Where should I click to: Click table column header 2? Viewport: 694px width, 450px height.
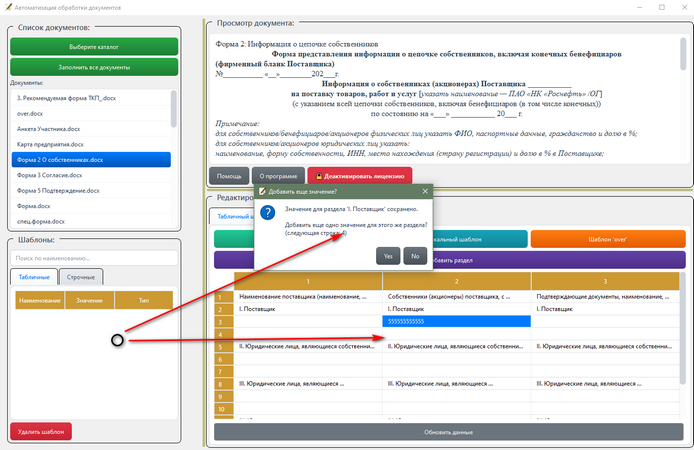[456, 281]
